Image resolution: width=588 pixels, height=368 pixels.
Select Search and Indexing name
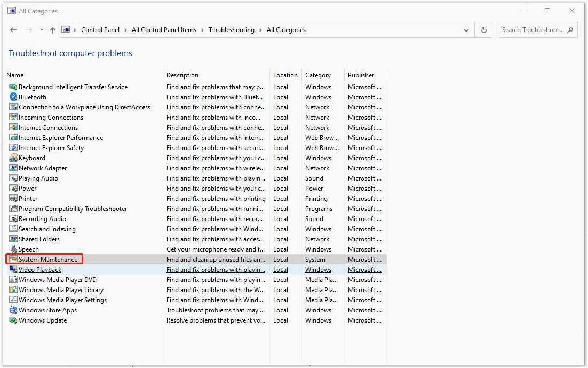tap(47, 229)
